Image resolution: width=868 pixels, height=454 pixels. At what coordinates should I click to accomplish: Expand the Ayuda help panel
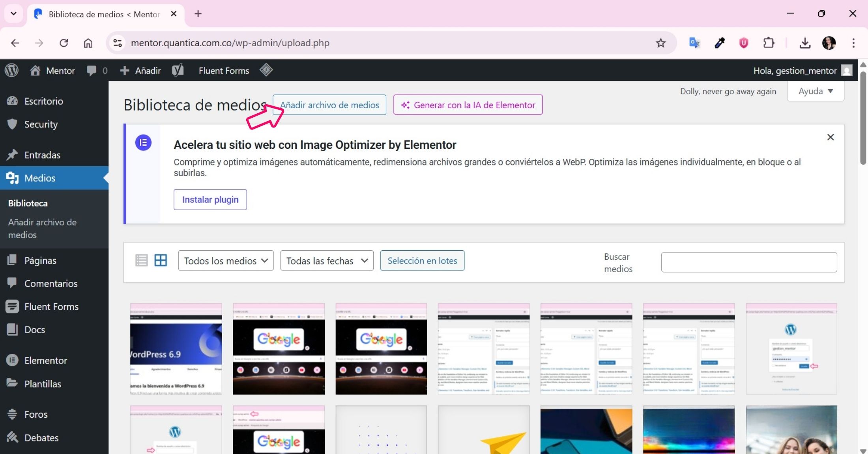[x=815, y=91]
